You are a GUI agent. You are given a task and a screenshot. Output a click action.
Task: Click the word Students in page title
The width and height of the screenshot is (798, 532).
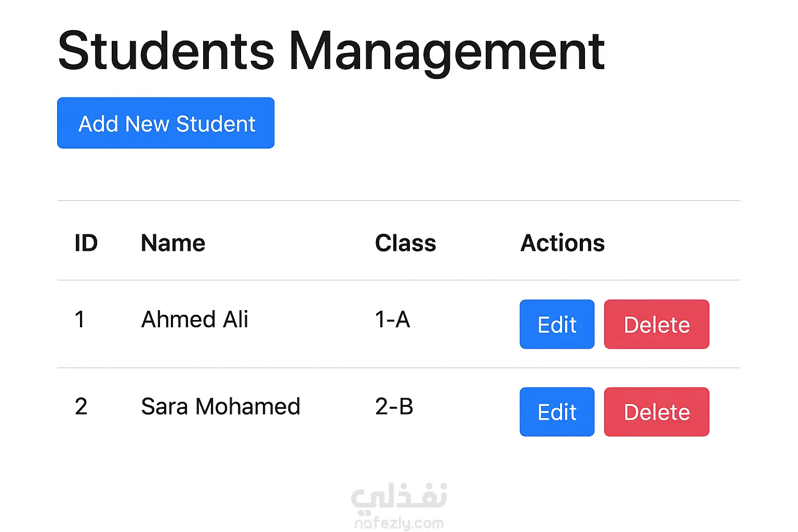[x=166, y=51]
